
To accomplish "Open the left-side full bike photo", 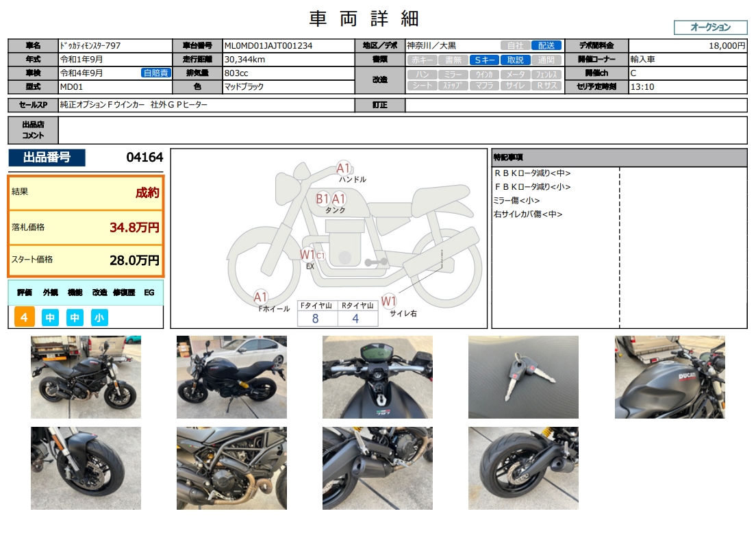I will [x=86, y=377].
